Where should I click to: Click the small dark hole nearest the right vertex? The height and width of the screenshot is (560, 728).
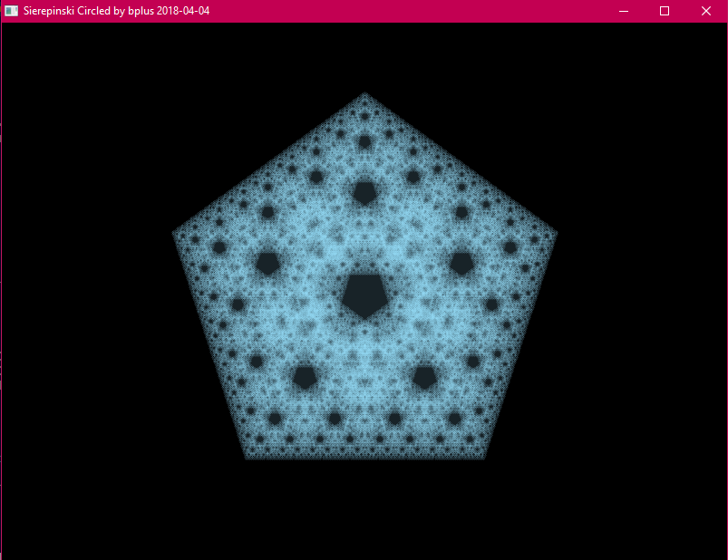510,247
